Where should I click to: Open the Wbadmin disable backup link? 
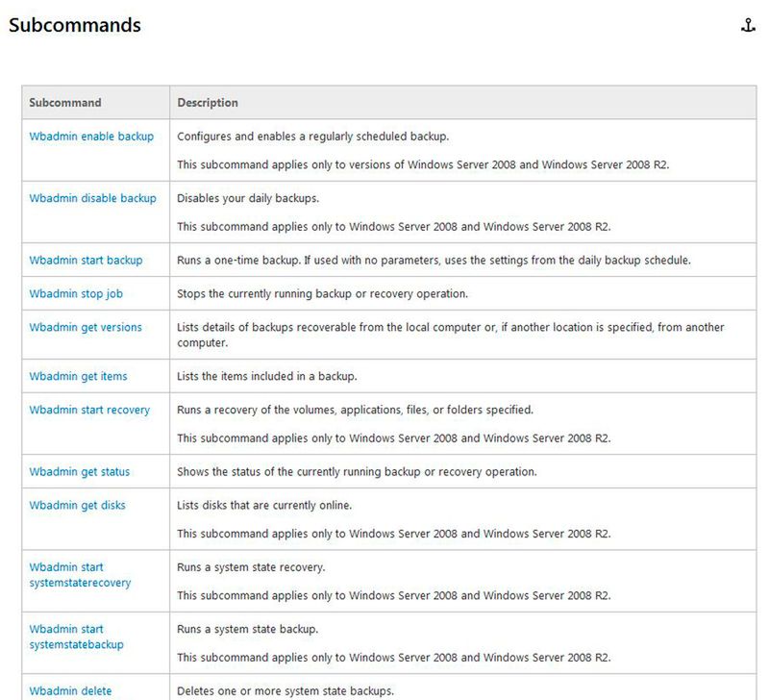[92, 198]
